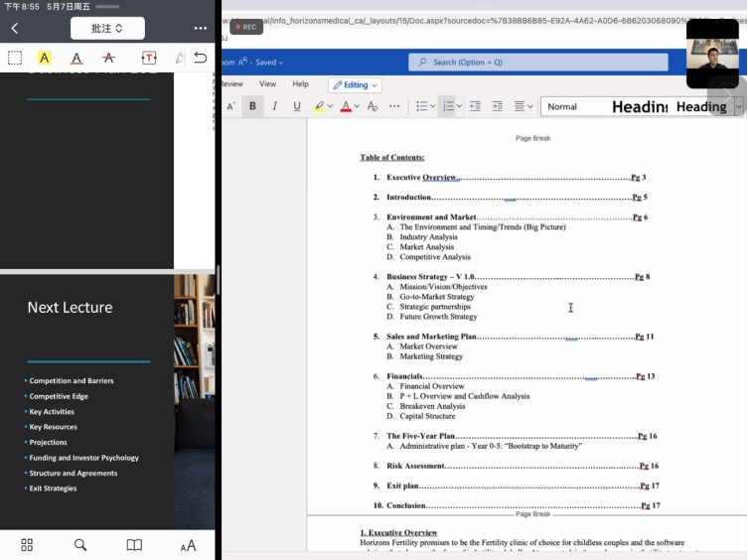Open the font color red dropdown arrow

pyautogui.click(x=358, y=106)
